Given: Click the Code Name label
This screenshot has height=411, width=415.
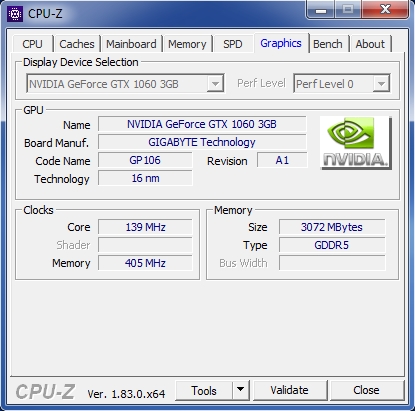Looking at the screenshot, I should (x=63, y=161).
